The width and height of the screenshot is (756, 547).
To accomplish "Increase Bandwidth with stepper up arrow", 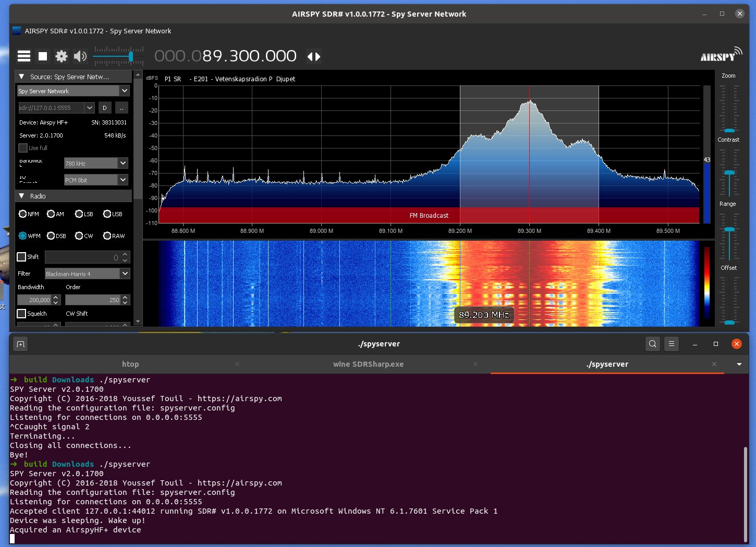I will 56,297.
